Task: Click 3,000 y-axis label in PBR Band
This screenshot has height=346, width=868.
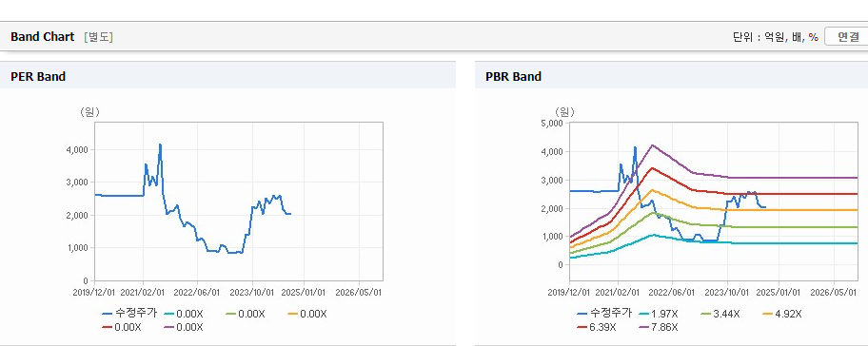Action: (552, 181)
